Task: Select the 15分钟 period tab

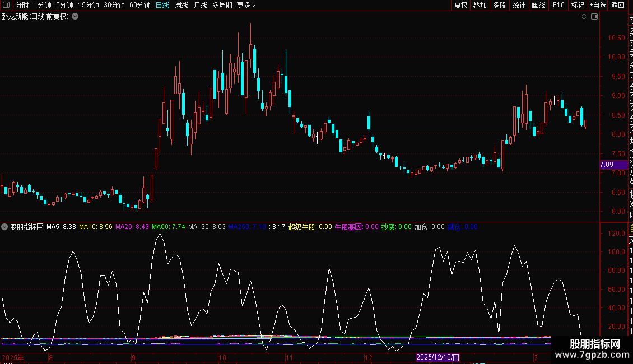Action: (x=89, y=5)
